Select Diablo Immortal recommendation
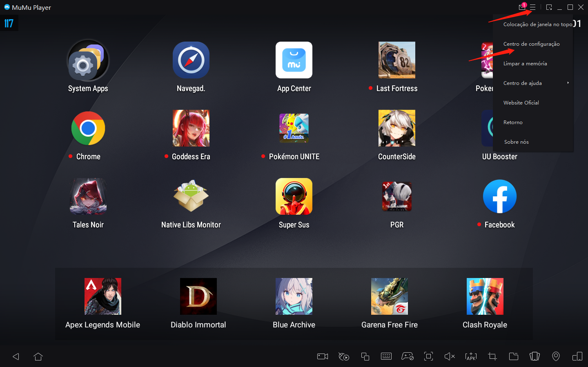Viewport: 588px width, 367px height. (198, 296)
